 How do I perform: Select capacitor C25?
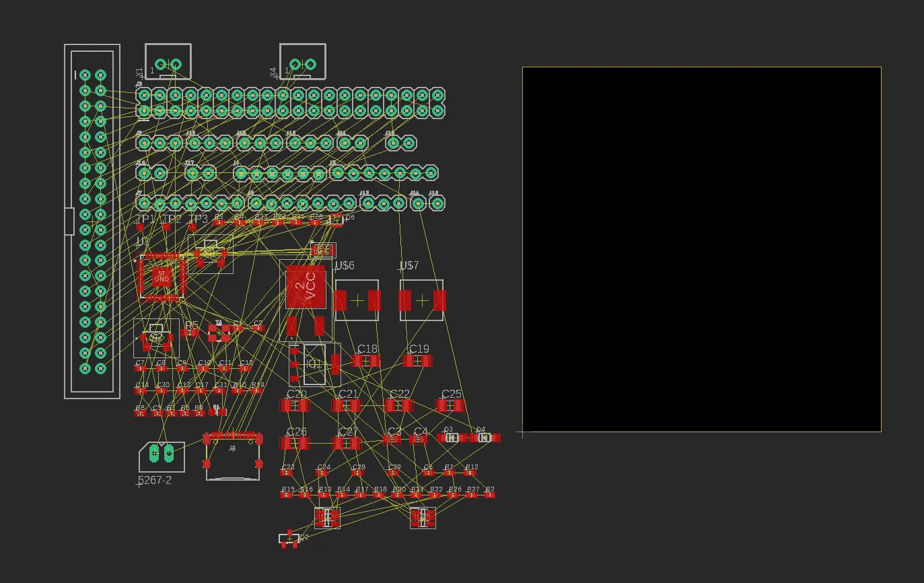pos(450,405)
